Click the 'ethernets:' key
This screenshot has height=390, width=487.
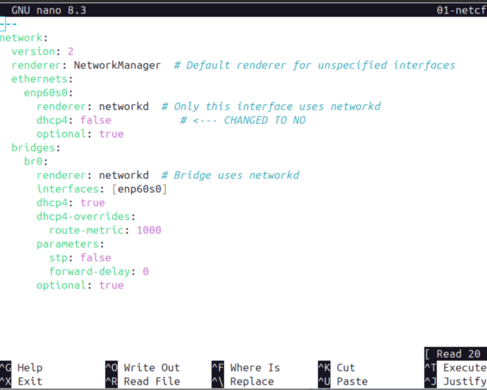point(42,79)
